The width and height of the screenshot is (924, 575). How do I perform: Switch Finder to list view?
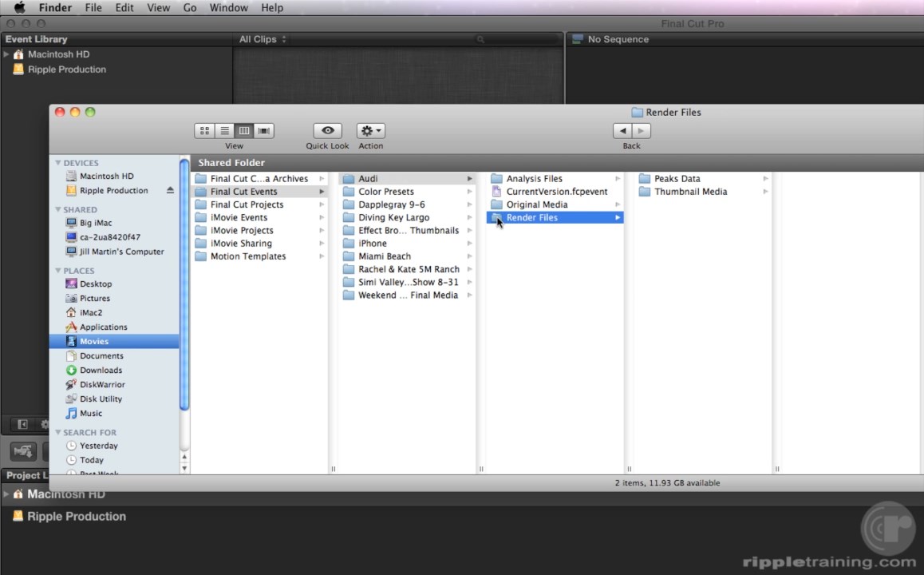pos(225,131)
